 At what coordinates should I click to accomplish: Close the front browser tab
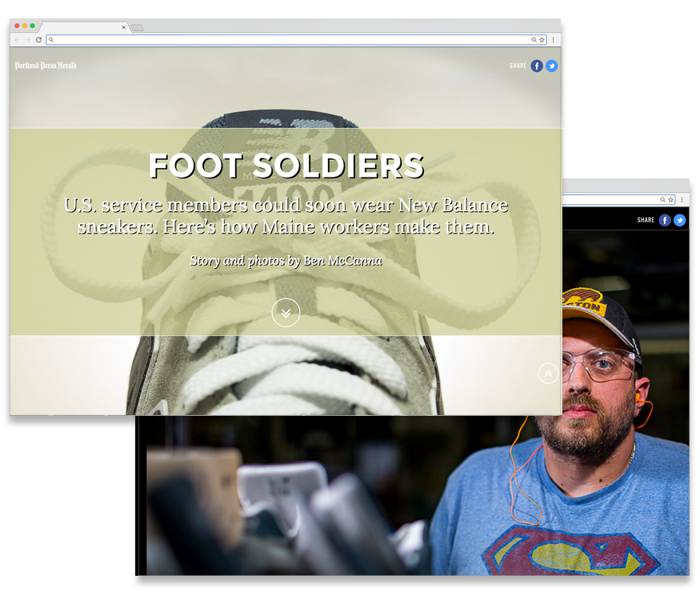click(x=124, y=27)
